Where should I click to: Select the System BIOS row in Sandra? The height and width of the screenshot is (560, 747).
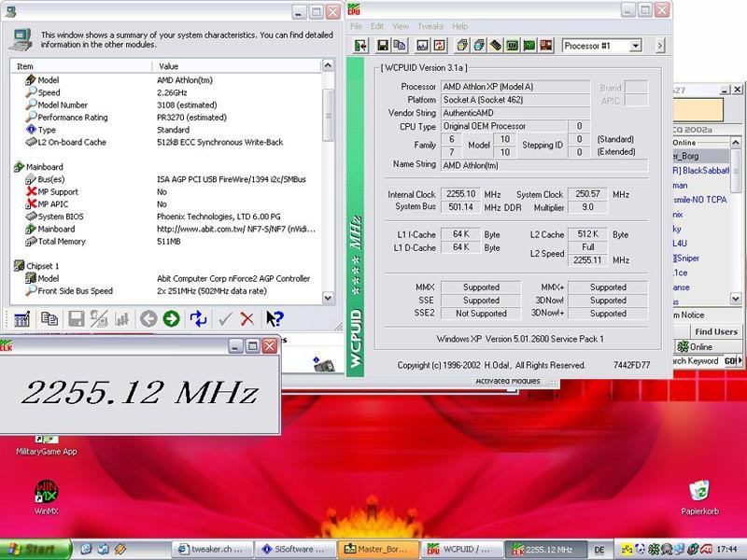tap(167, 217)
